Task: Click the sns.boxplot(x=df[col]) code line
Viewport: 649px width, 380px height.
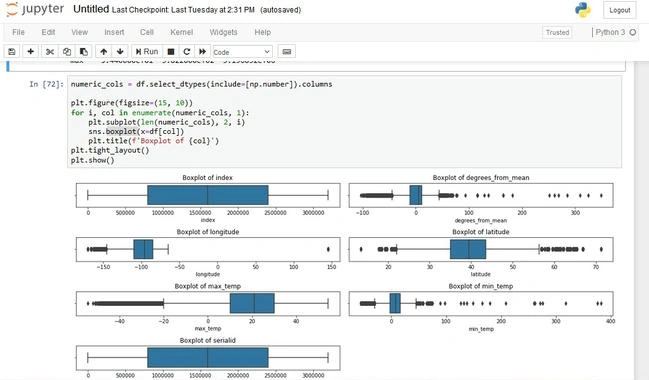Action: point(136,132)
